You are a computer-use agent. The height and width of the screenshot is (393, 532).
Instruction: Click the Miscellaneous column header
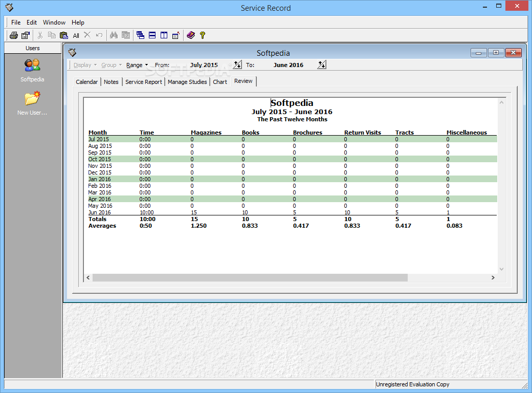[x=467, y=133]
